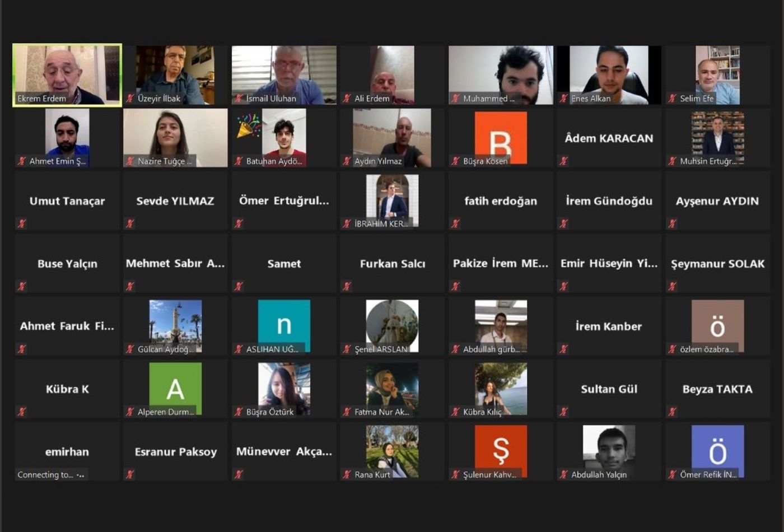Click the muted mic icon under Esranur Paksoy

pos(130,475)
